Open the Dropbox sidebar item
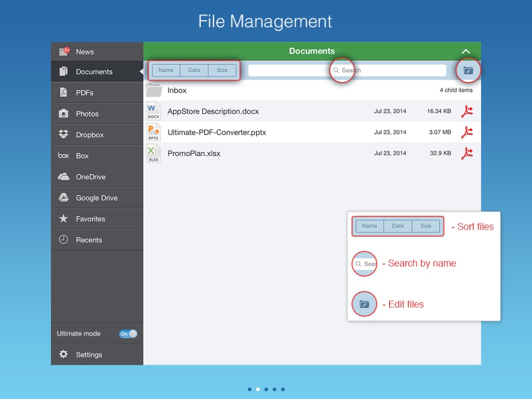532x399 pixels. click(x=89, y=135)
